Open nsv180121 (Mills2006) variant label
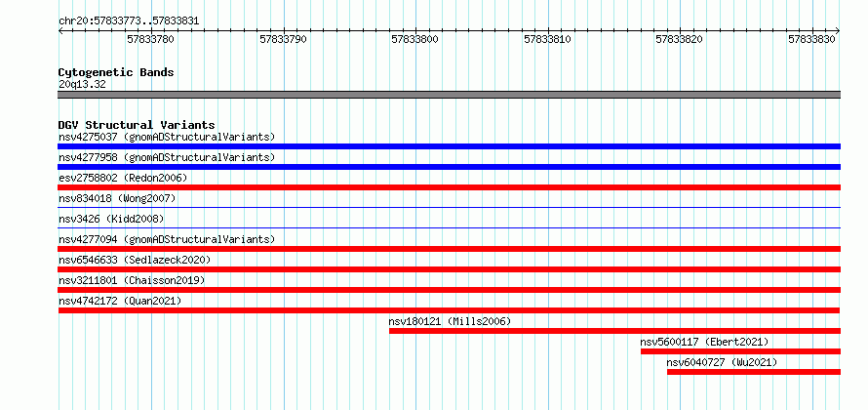 450,321
